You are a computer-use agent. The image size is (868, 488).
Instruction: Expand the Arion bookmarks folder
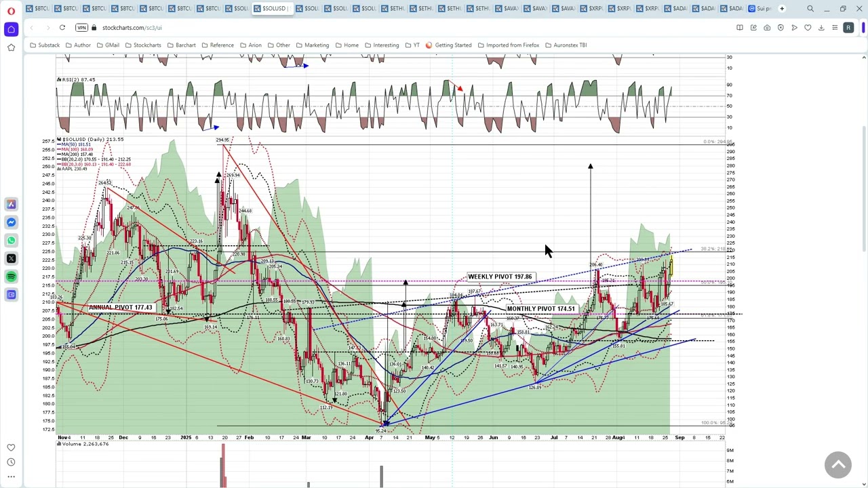point(251,45)
